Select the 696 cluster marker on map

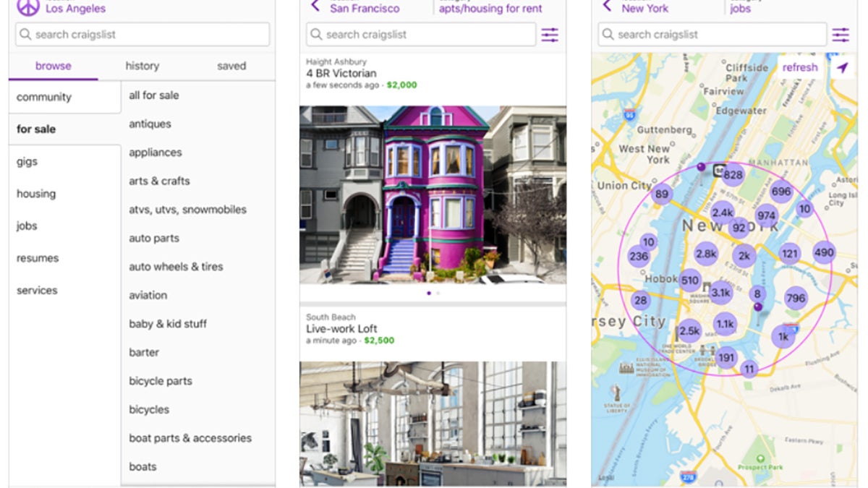pos(781,192)
